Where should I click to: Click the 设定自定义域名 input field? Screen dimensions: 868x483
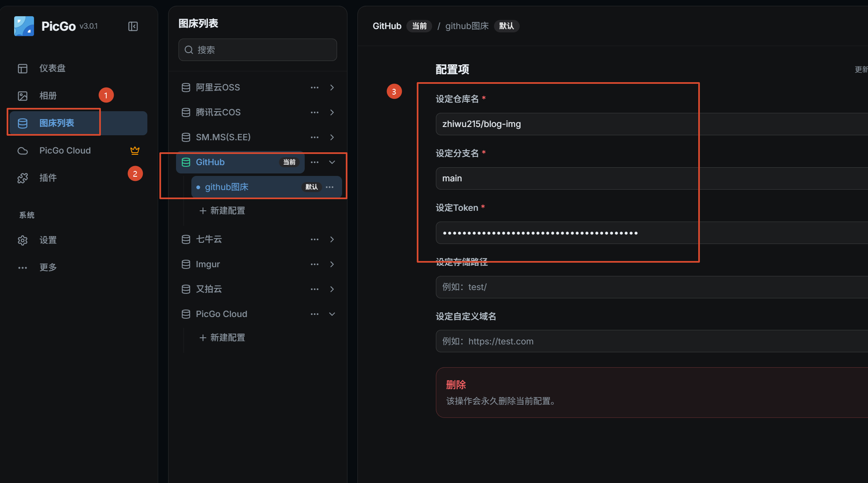point(652,341)
